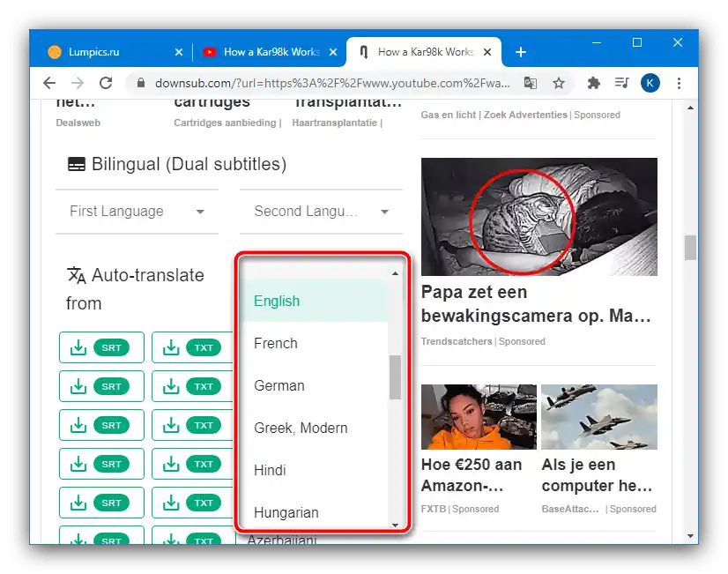Click the page scroll-up arrow
This screenshot has height=574, width=728.
click(690, 108)
